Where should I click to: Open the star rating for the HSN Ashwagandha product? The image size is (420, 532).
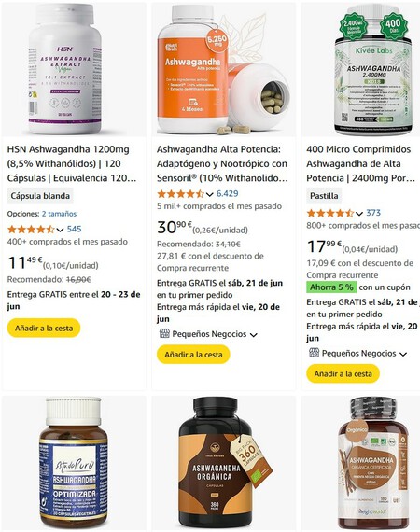coord(31,230)
